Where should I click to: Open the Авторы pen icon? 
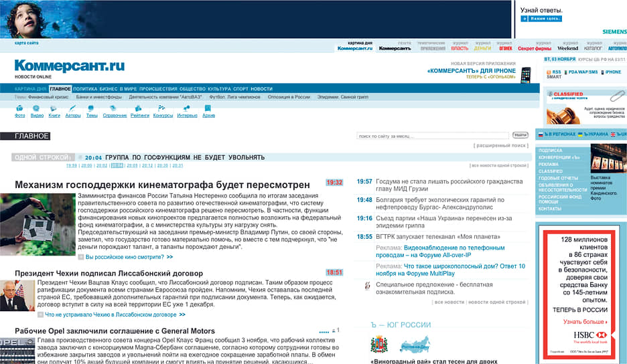tap(72, 108)
